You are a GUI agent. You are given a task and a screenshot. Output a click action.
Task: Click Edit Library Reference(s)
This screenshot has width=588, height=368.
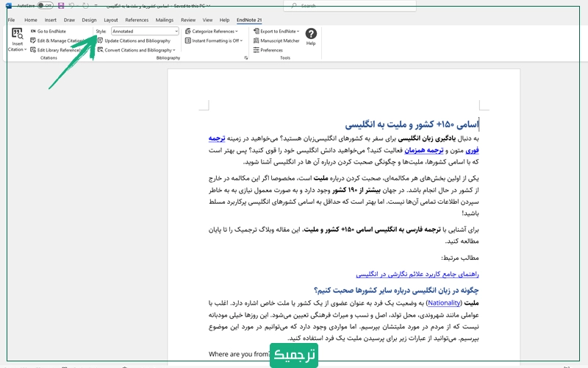pos(56,50)
